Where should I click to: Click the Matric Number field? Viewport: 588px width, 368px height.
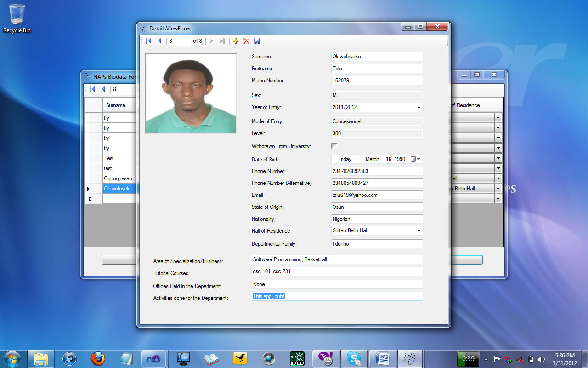click(377, 80)
